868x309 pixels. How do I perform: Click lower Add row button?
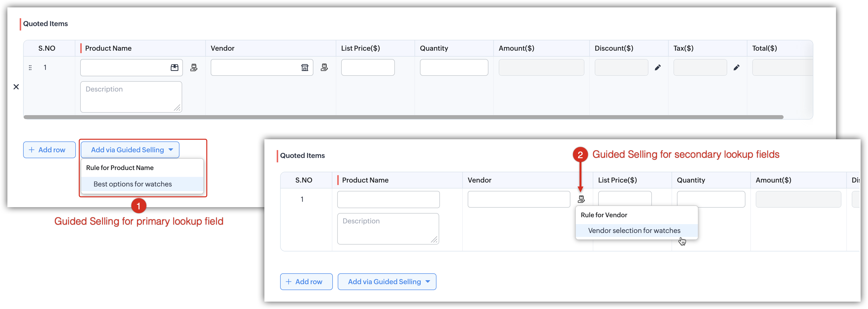point(306,282)
